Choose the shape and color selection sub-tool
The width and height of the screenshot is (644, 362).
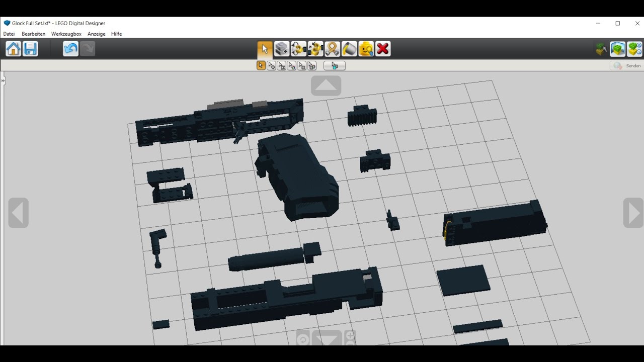[x=311, y=65]
